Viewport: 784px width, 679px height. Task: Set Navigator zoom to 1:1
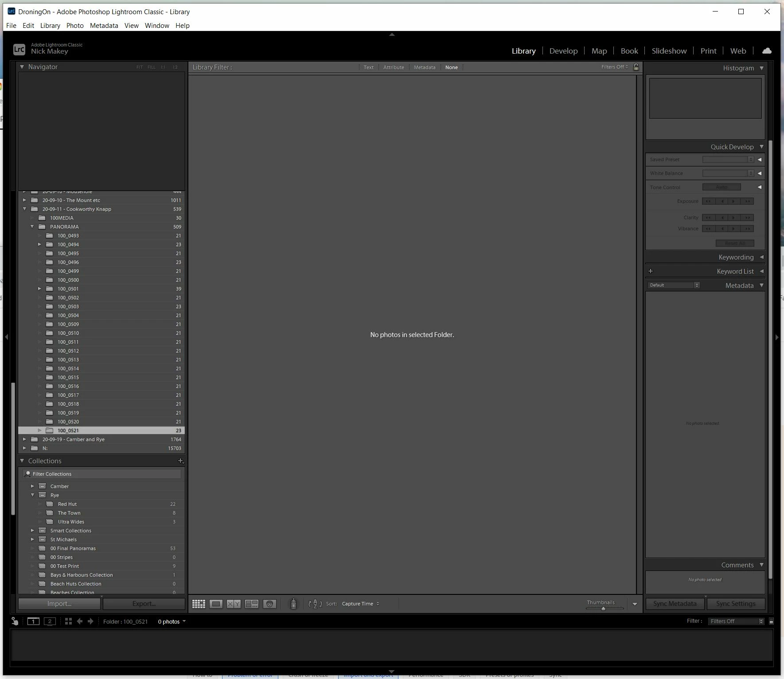coord(163,67)
